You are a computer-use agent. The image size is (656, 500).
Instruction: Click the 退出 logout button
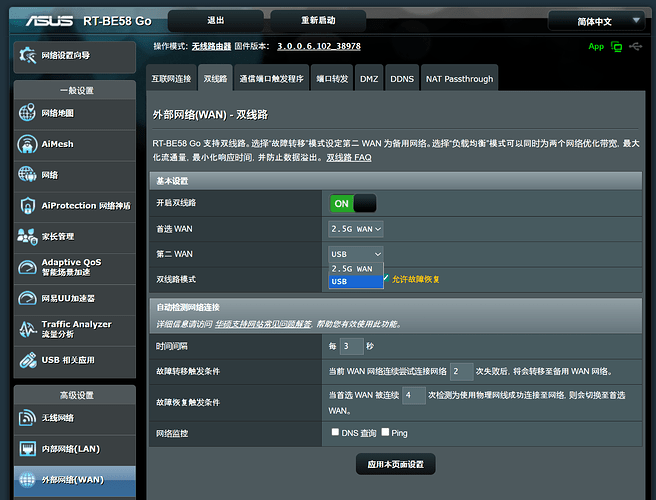coord(216,21)
